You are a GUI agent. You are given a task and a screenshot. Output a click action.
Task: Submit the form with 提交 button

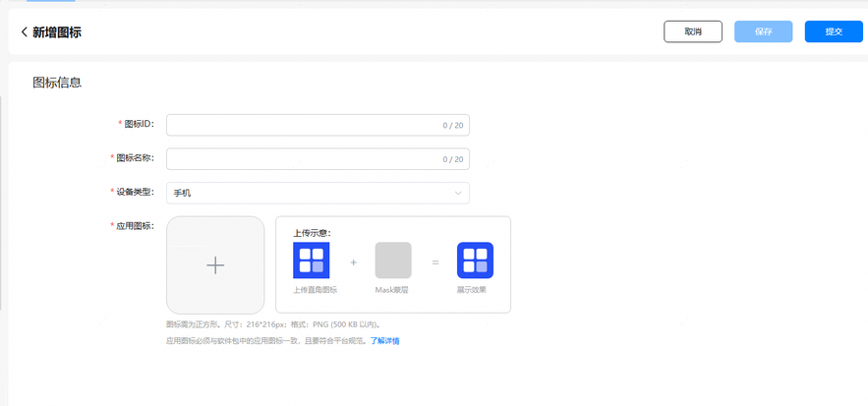pos(834,31)
